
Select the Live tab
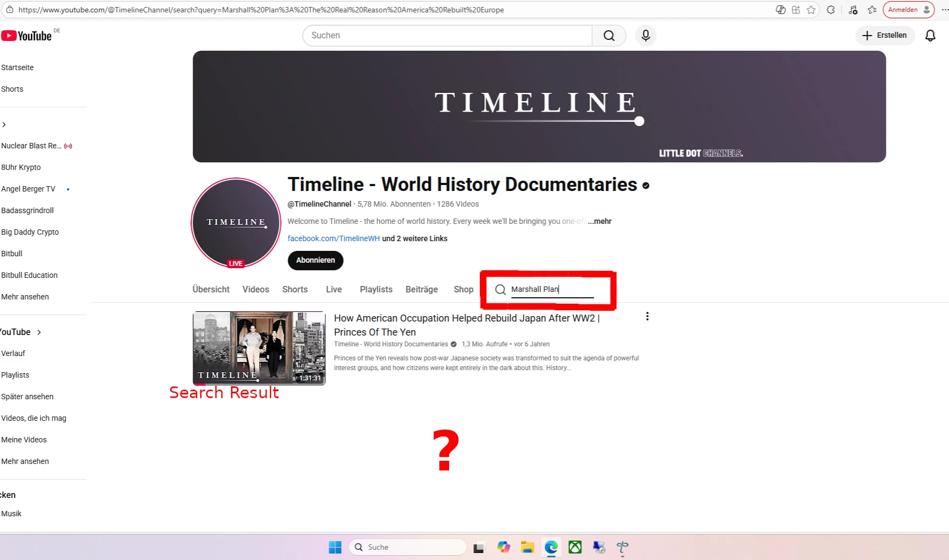334,290
